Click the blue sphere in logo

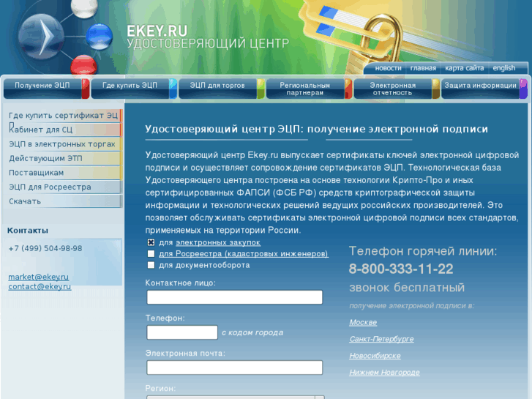tap(99, 36)
